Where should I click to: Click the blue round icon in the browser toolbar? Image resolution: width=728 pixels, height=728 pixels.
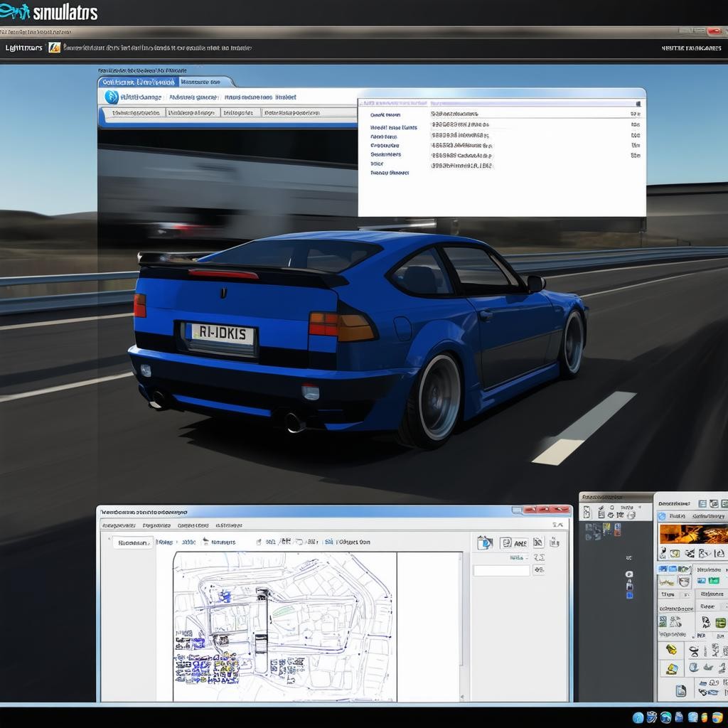111,97
